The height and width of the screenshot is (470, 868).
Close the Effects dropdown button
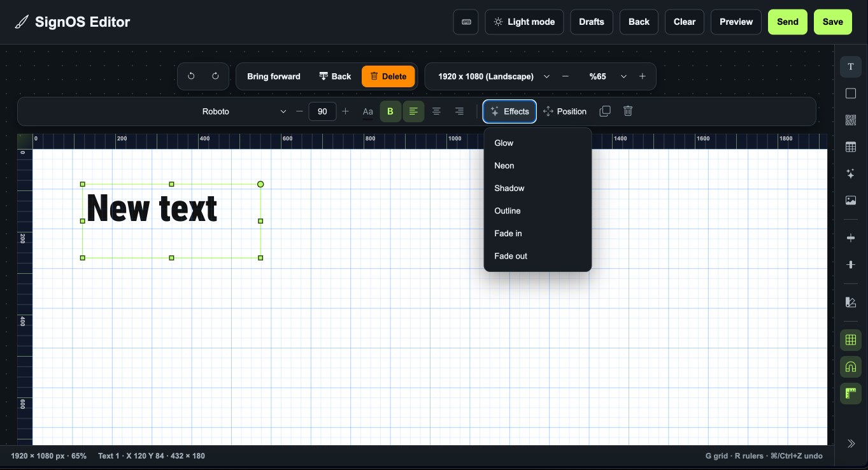(x=509, y=111)
